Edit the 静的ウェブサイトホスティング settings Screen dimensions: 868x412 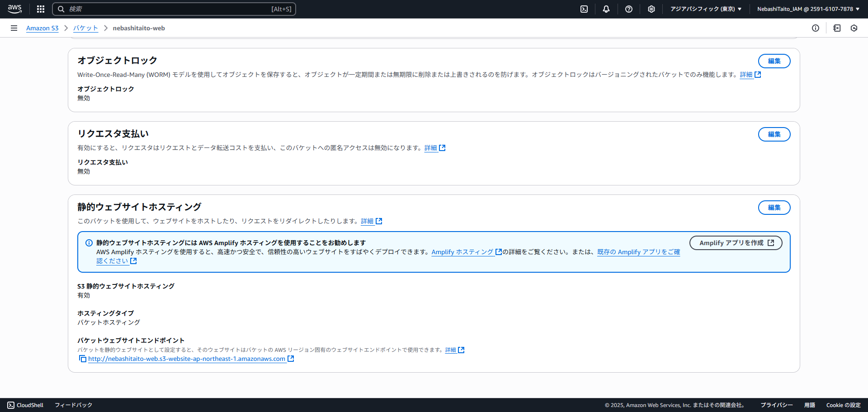pyautogui.click(x=774, y=208)
